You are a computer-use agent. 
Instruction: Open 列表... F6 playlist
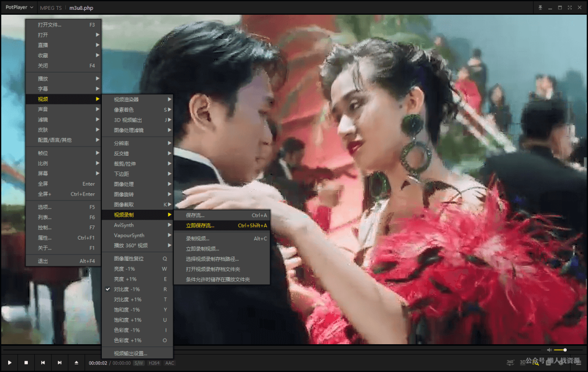[x=63, y=217]
